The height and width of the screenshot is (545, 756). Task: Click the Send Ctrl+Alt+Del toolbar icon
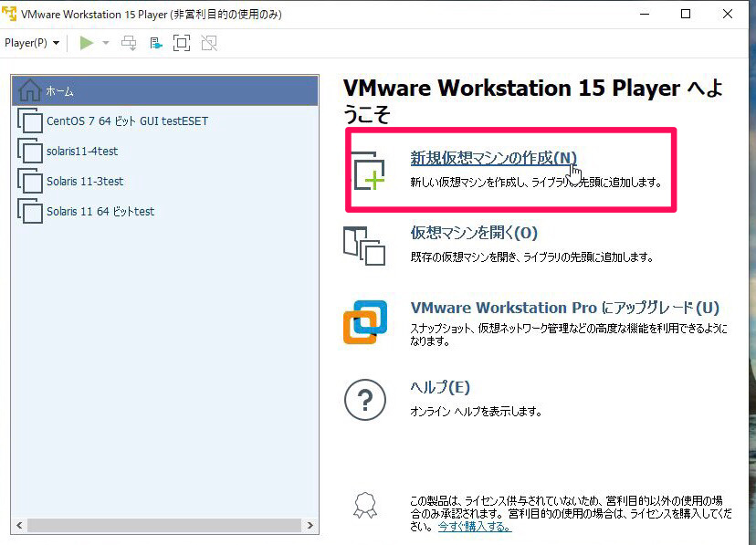click(129, 43)
